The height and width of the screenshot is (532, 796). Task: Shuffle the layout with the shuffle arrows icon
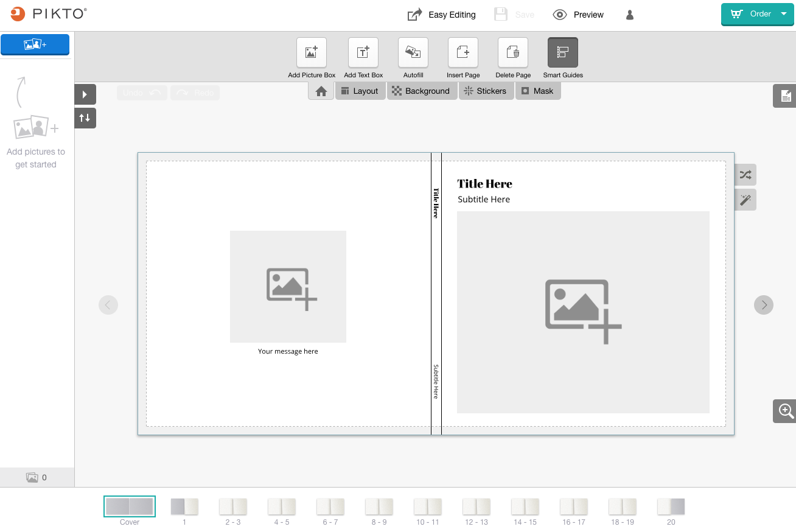pos(745,175)
